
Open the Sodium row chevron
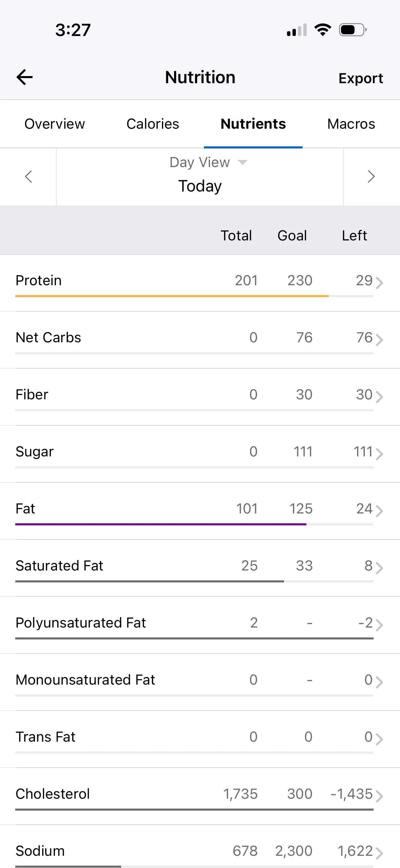tap(379, 853)
